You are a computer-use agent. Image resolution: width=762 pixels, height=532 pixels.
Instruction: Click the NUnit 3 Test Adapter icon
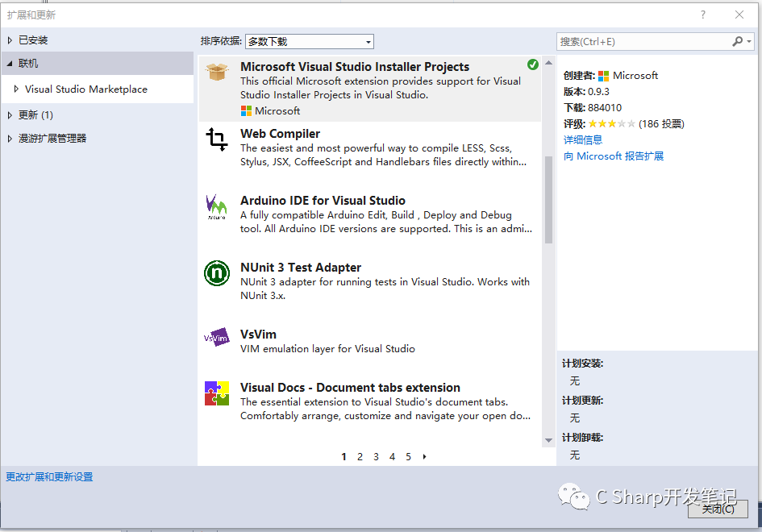pyautogui.click(x=217, y=273)
